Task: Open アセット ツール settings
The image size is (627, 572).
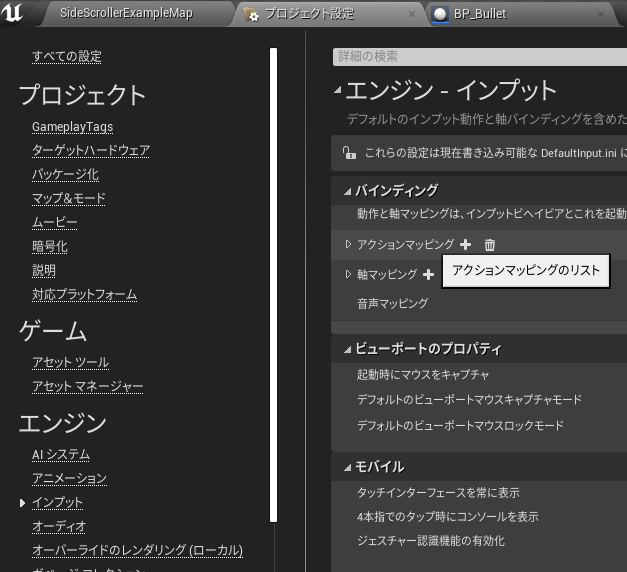Action: tap(70, 362)
